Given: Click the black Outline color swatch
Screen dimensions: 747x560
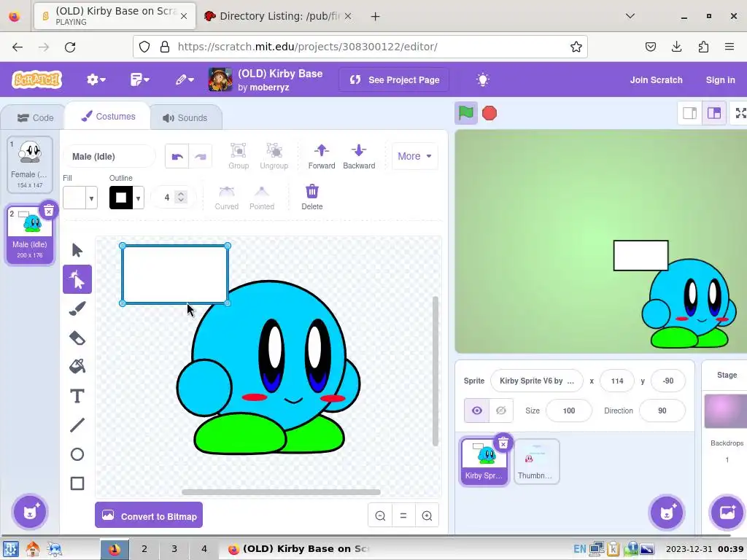Looking at the screenshot, I should [x=121, y=198].
